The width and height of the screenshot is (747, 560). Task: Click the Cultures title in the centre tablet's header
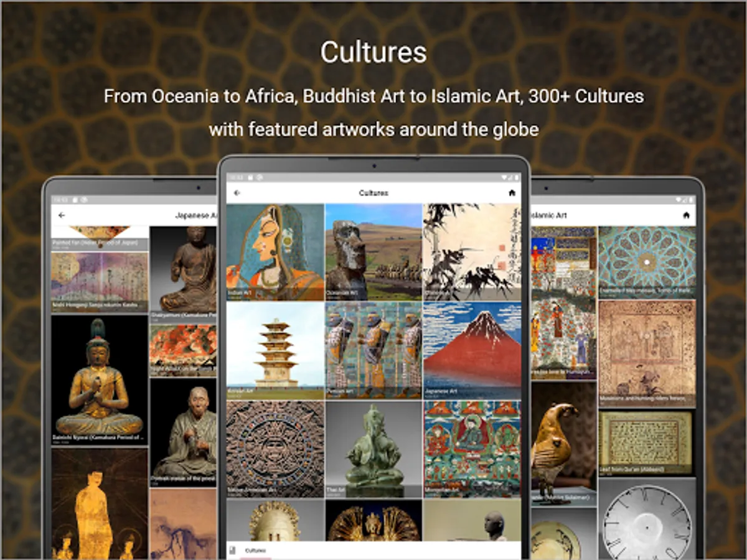(x=374, y=193)
